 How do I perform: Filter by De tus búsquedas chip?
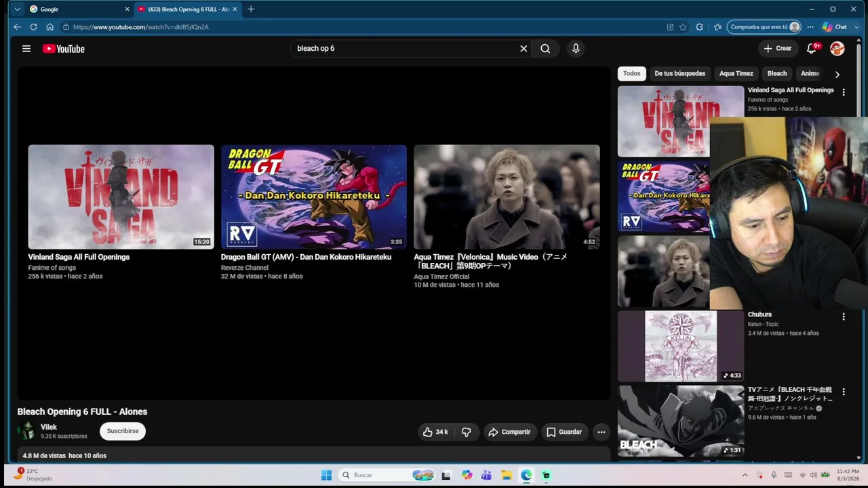[x=679, y=73]
